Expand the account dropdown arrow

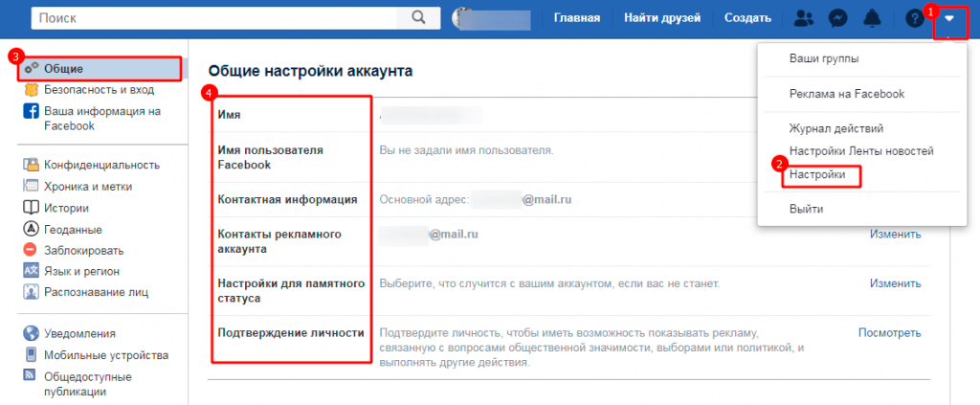(948, 18)
